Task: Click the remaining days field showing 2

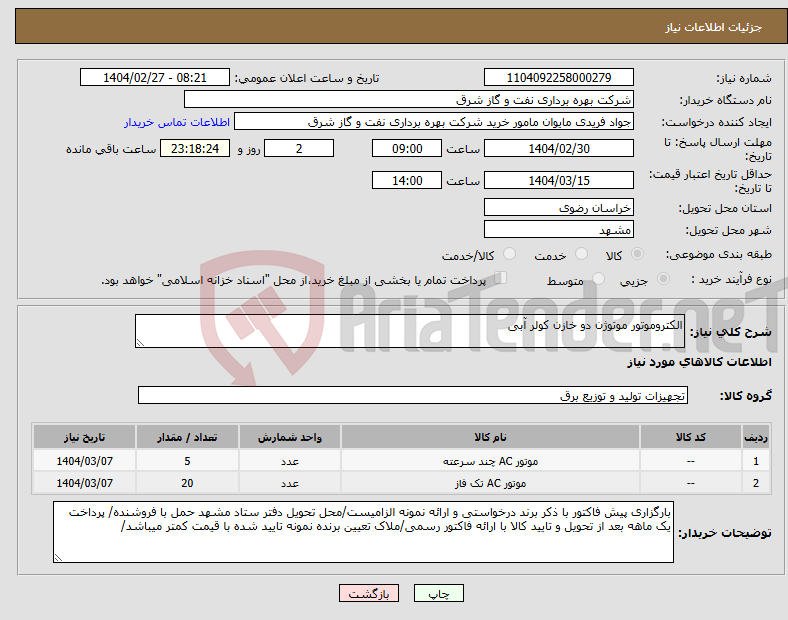Action: [299, 148]
